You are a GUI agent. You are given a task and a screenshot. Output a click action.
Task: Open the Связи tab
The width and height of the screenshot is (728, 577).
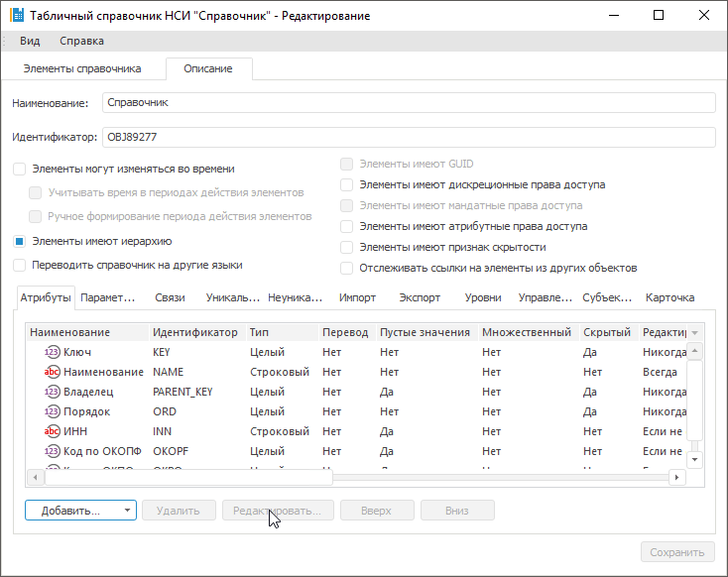170,297
